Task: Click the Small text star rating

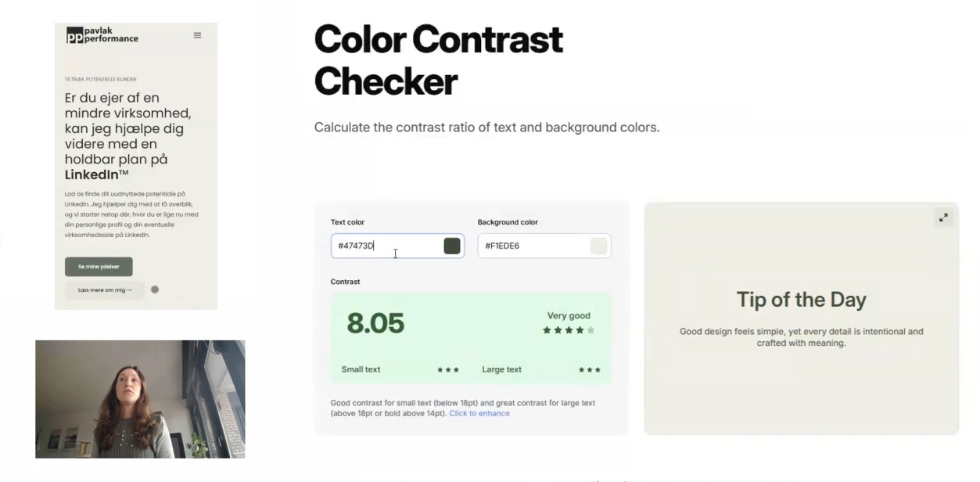Action: click(448, 369)
